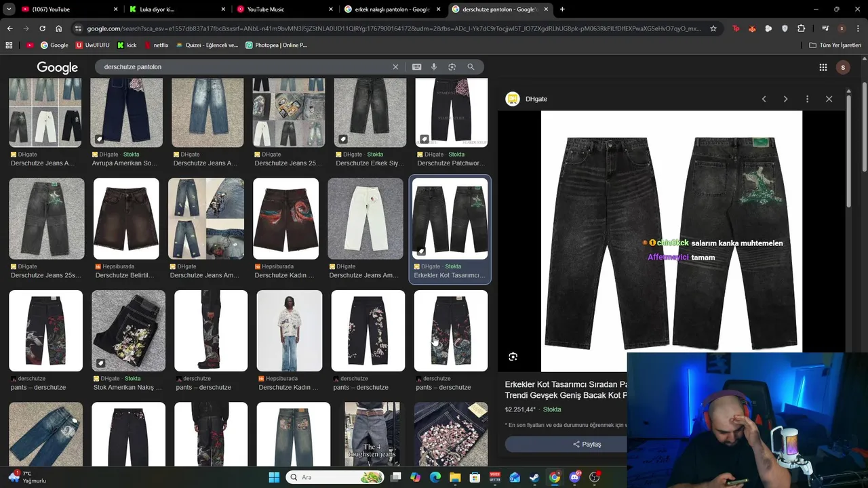Reload the current page
Image resolution: width=868 pixels, height=488 pixels.
(42, 28)
